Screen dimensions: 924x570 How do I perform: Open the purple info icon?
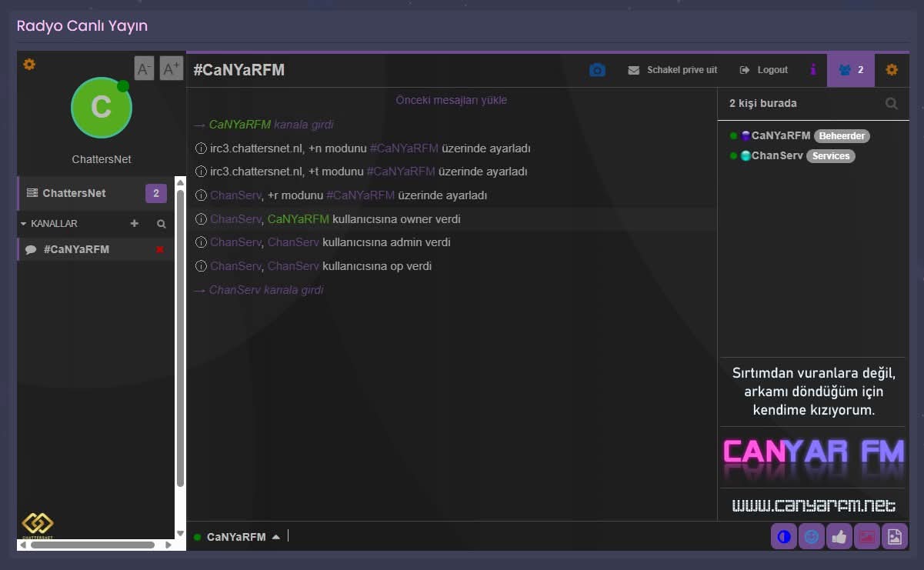pos(812,70)
